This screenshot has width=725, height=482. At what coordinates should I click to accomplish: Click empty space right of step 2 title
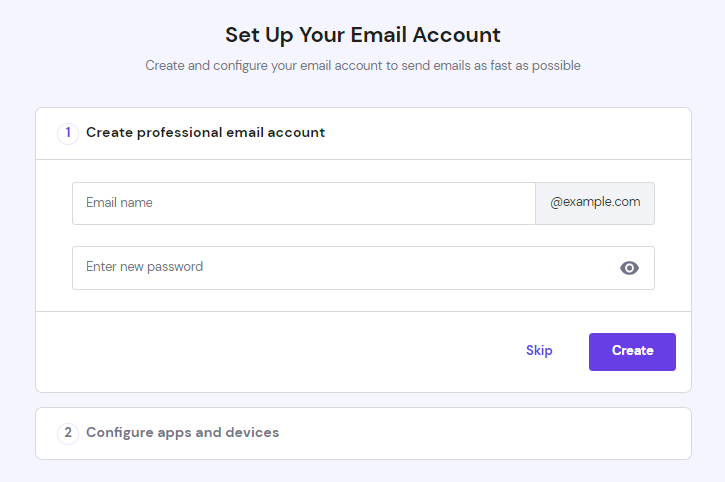click(x=480, y=433)
